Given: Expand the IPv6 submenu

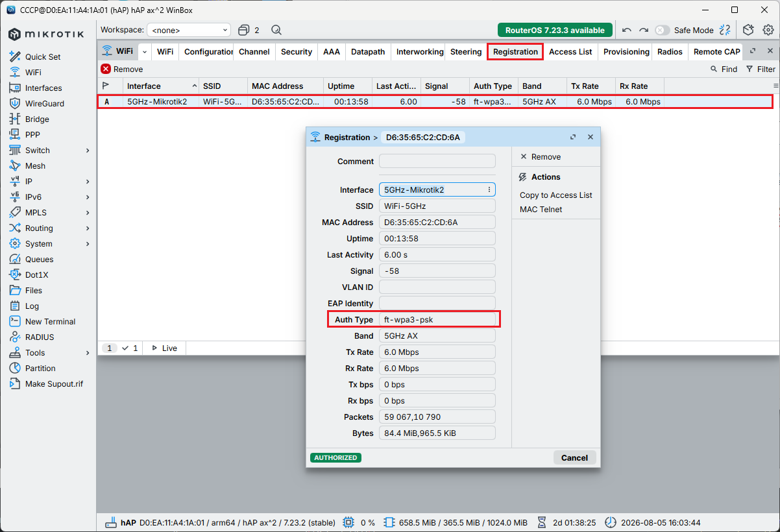Looking at the screenshot, I should (88, 197).
